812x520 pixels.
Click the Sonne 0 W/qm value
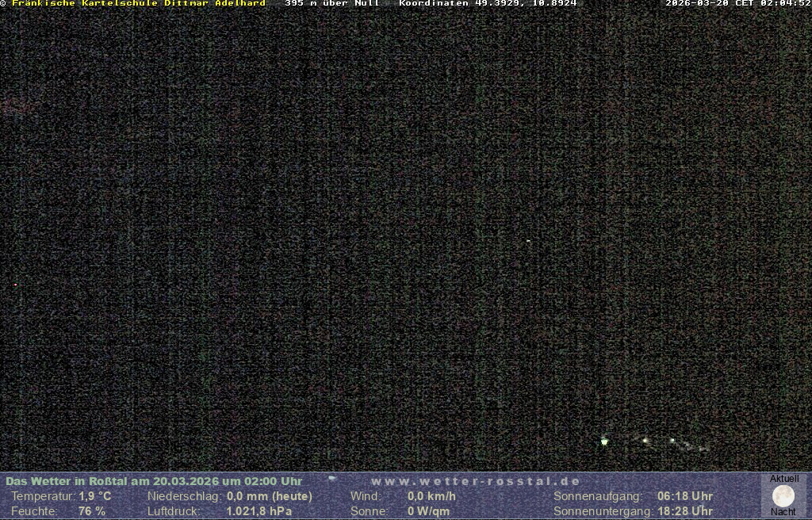click(428, 511)
